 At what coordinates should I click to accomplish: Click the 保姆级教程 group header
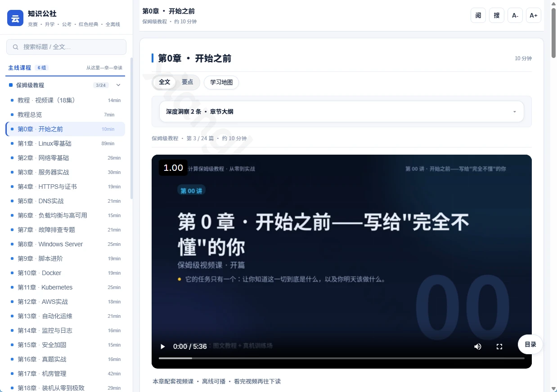pos(65,85)
